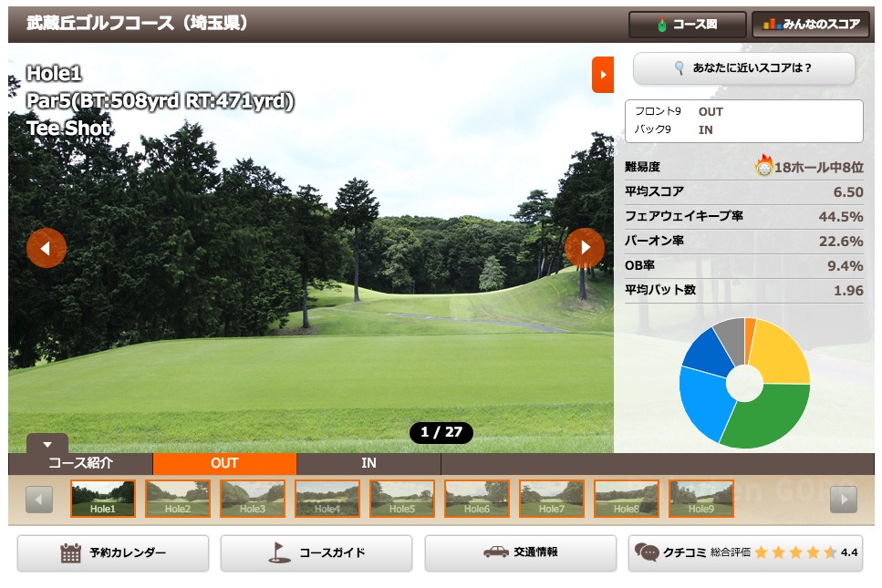The width and height of the screenshot is (882, 588).
Task: Open the コースガイド course guide
Action: pos(316,552)
